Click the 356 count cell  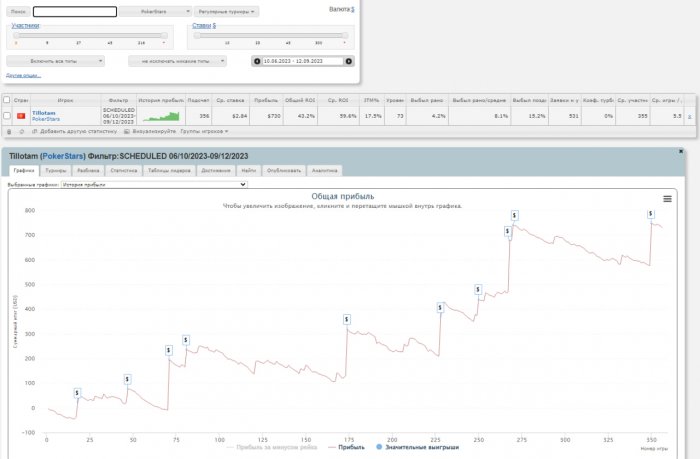coord(198,116)
